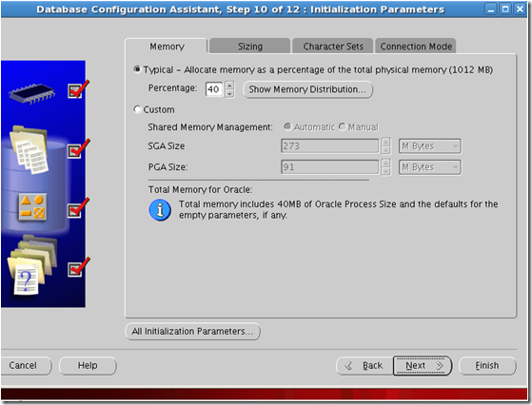Viewport: 532px width, 405px height.
Task: Click the Help button
Action: (x=88, y=365)
